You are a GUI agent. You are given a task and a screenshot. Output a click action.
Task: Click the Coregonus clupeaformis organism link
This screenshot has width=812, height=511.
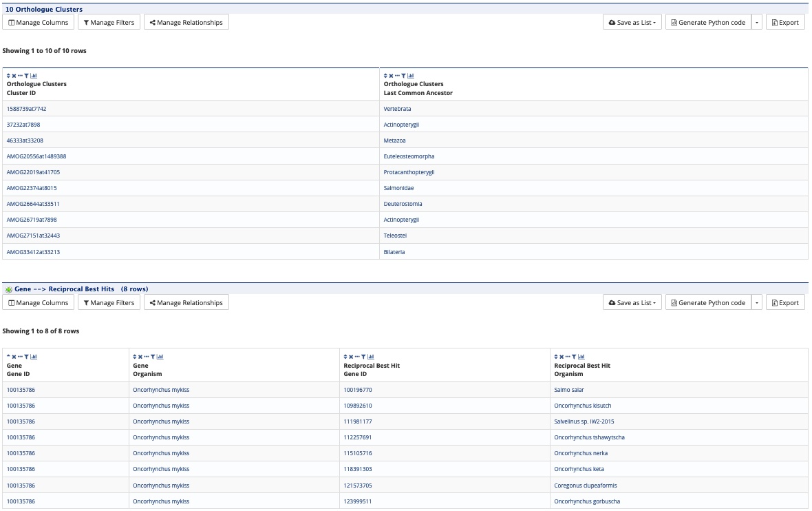tap(586, 486)
